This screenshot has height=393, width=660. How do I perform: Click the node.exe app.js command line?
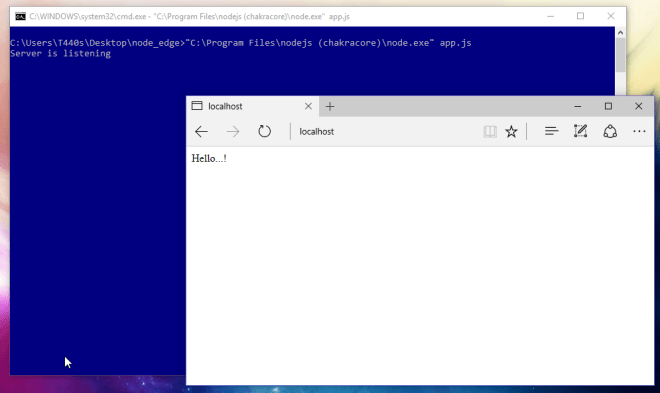pos(241,43)
